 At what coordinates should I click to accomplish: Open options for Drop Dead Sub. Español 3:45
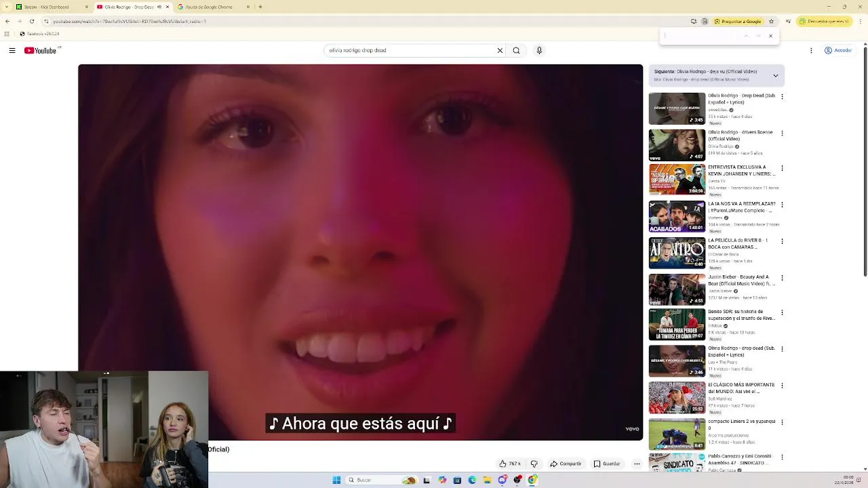coord(782,97)
